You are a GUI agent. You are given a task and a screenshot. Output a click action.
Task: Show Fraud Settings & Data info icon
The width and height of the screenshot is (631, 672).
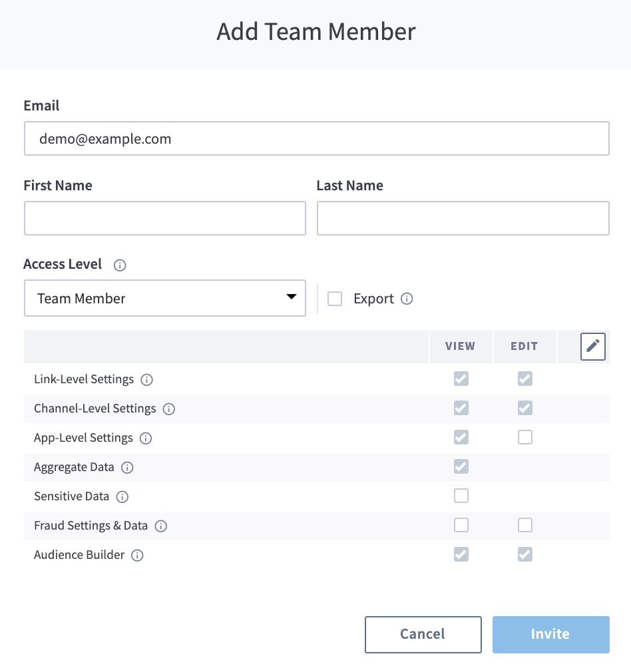click(x=161, y=526)
